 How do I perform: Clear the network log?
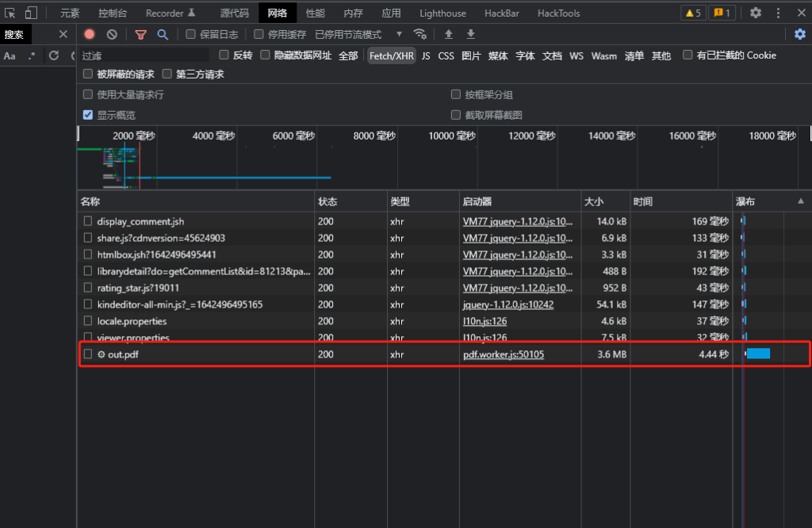(112, 34)
